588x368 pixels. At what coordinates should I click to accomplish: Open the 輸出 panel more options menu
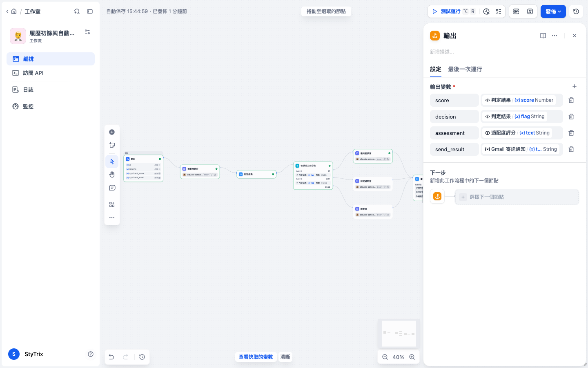(555, 36)
